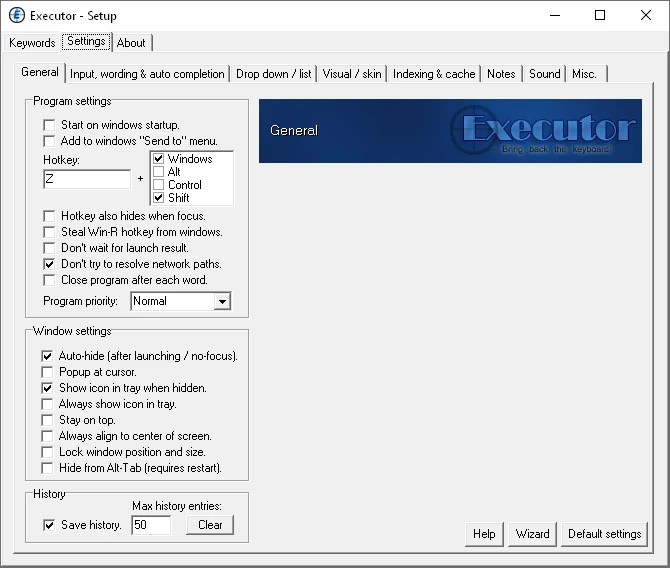Disable the Save history checkbox
Viewport: 670px width, 568px height.
47,525
